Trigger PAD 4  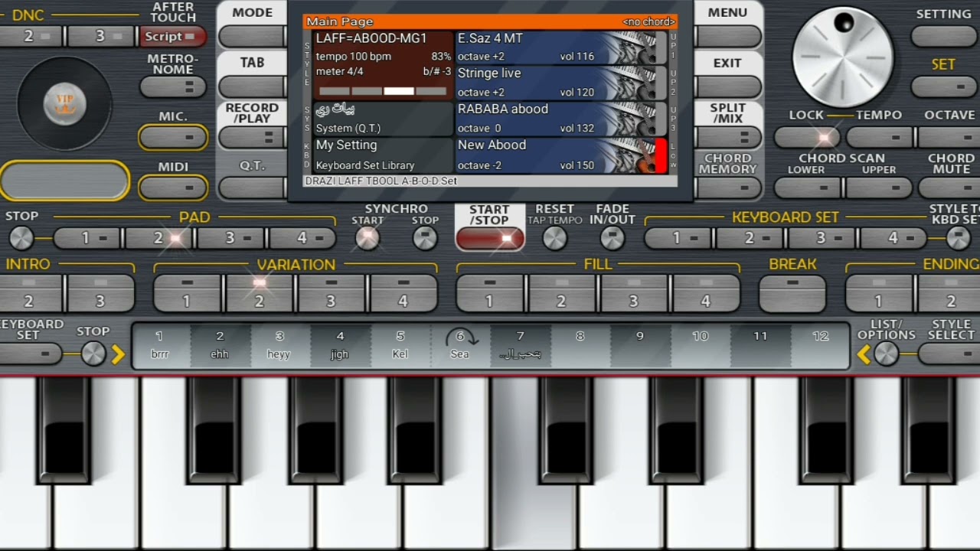coord(302,239)
